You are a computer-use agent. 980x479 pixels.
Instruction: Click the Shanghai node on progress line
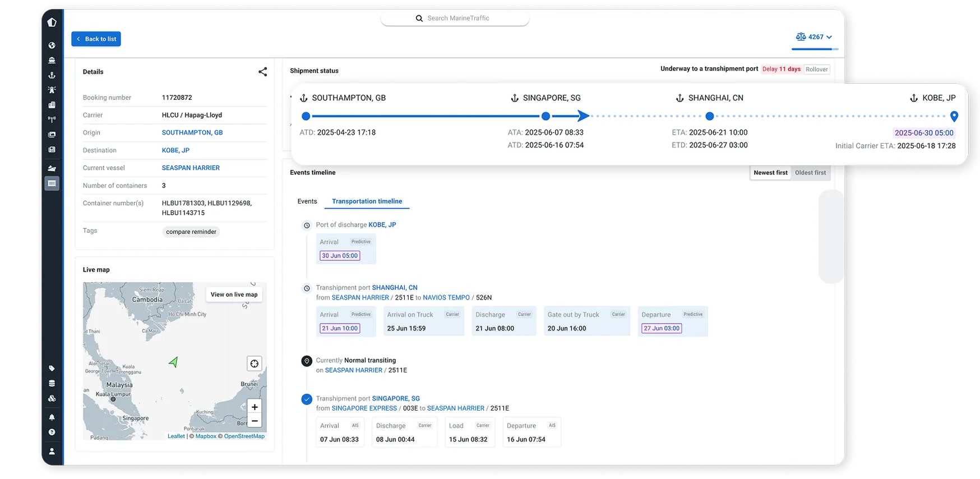coord(710,116)
